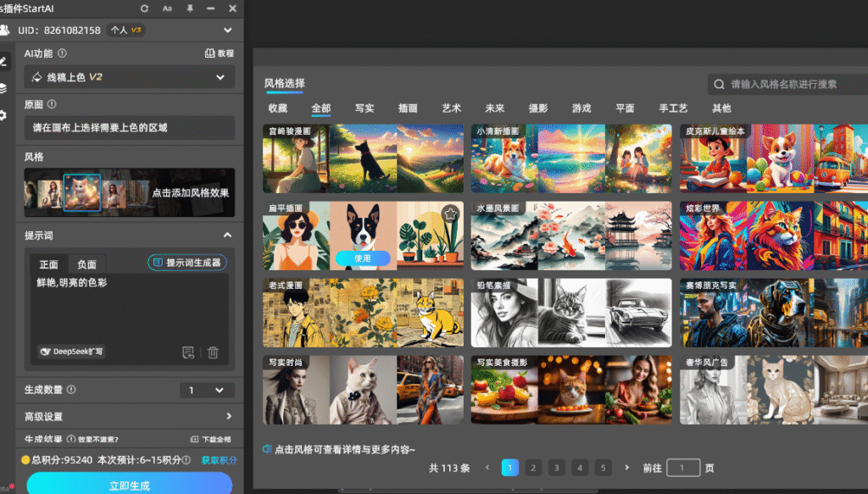Open the settings gear in the left sidebar
This screenshot has height=494, width=868.
4,115
